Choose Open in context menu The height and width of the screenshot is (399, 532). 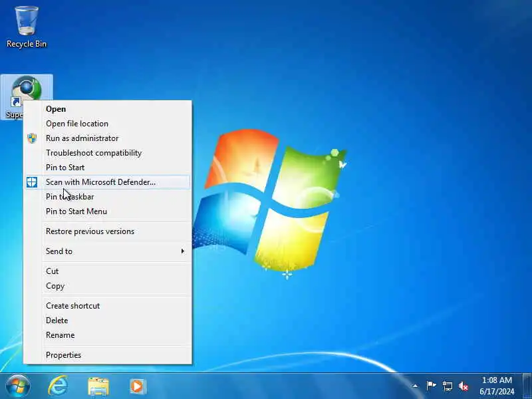coord(108,109)
